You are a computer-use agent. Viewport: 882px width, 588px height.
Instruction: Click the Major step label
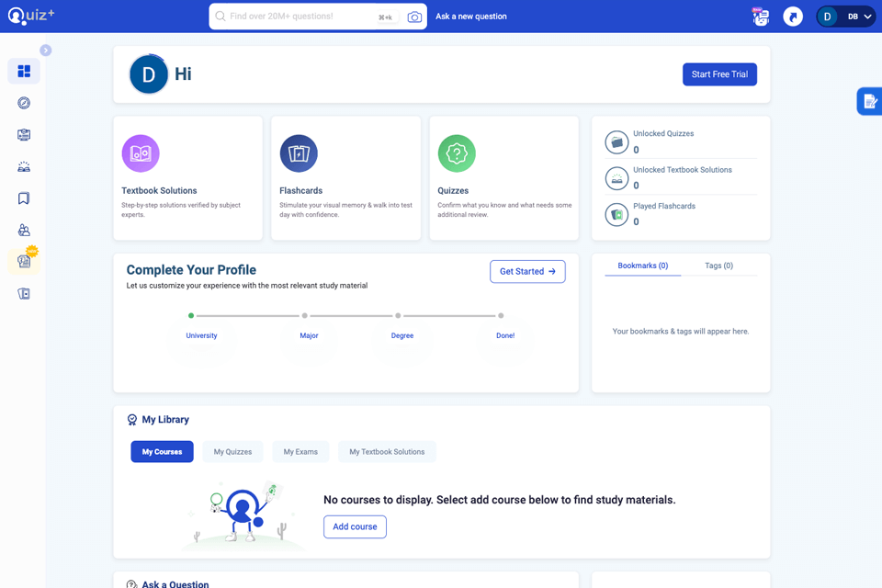[x=309, y=335]
